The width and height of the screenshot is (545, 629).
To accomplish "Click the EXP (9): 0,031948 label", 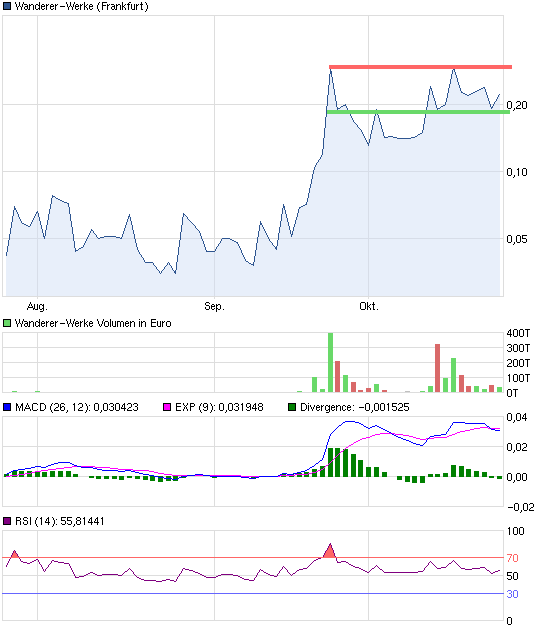I will coord(219,407).
